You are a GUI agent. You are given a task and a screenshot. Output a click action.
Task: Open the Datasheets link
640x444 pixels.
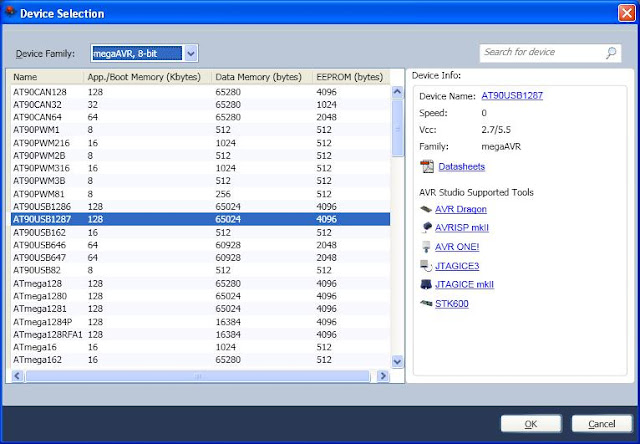tap(462, 166)
